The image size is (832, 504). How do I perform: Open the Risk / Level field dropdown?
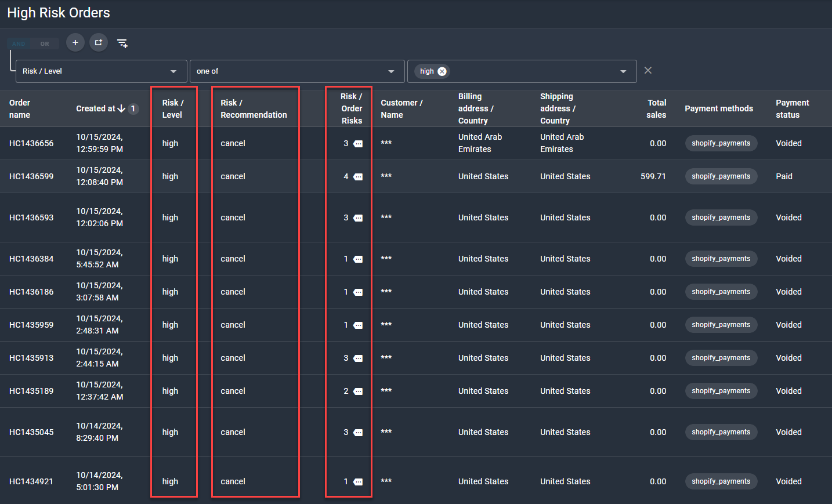click(102, 71)
